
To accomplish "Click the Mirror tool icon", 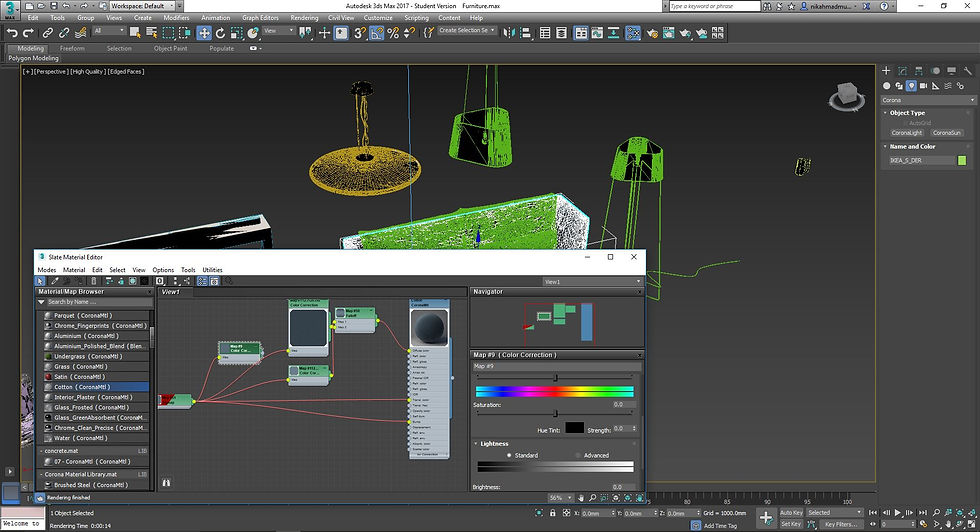I will pos(509,33).
